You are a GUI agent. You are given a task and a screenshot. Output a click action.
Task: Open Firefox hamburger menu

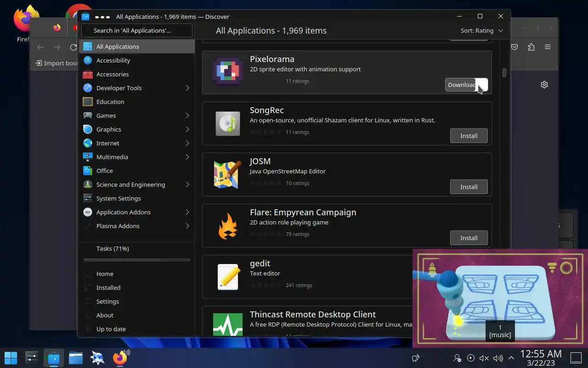coord(548,47)
